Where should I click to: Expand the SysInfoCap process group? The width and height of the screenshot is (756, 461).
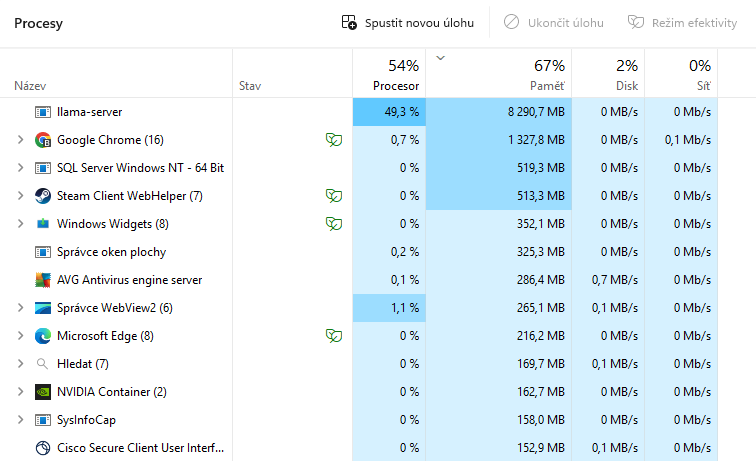coord(20,420)
